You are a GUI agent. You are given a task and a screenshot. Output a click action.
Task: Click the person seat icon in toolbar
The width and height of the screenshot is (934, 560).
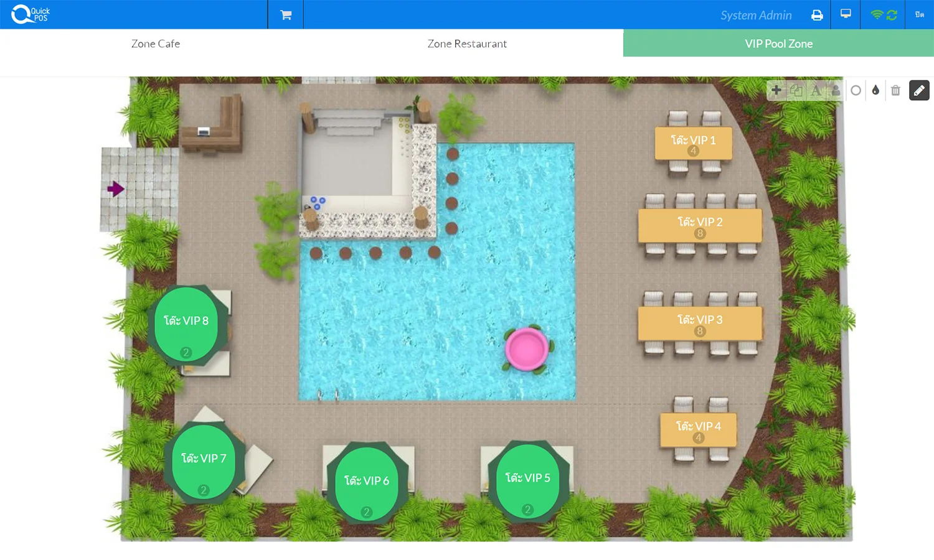836,90
